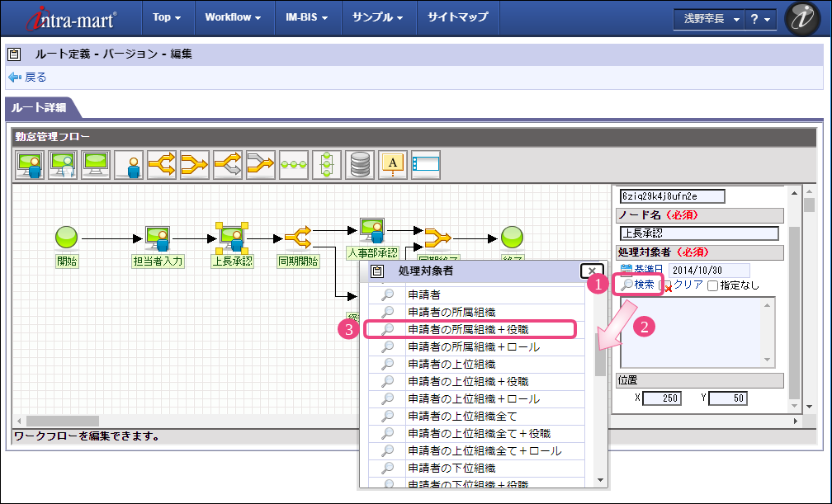Select the vertical three-dots connector tool
832x504 pixels.
(327, 165)
